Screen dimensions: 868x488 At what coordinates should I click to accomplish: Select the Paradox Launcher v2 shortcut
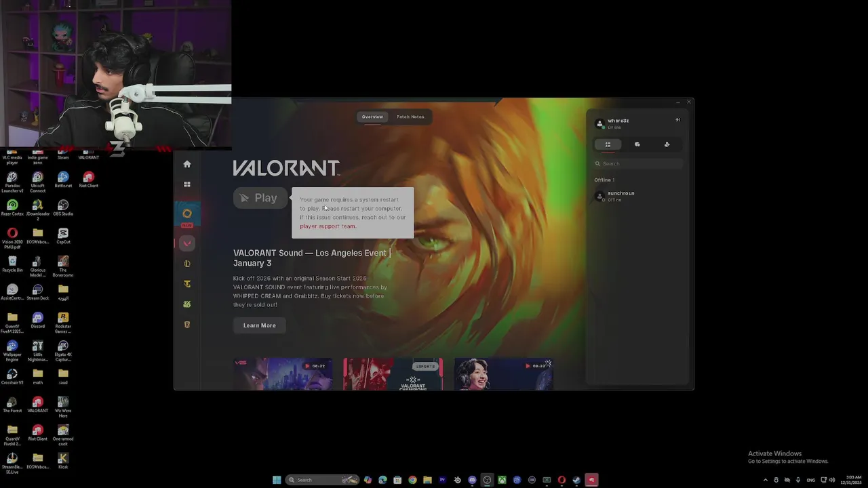12,182
